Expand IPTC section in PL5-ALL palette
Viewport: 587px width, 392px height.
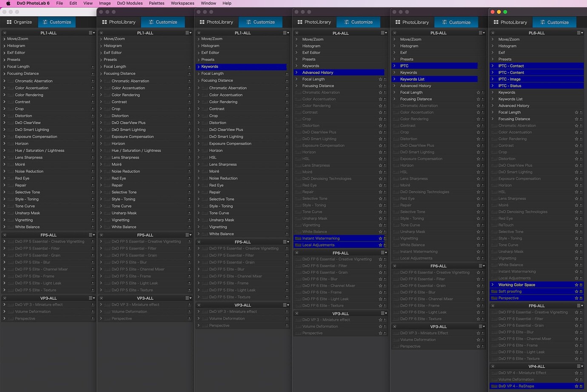[394, 66]
